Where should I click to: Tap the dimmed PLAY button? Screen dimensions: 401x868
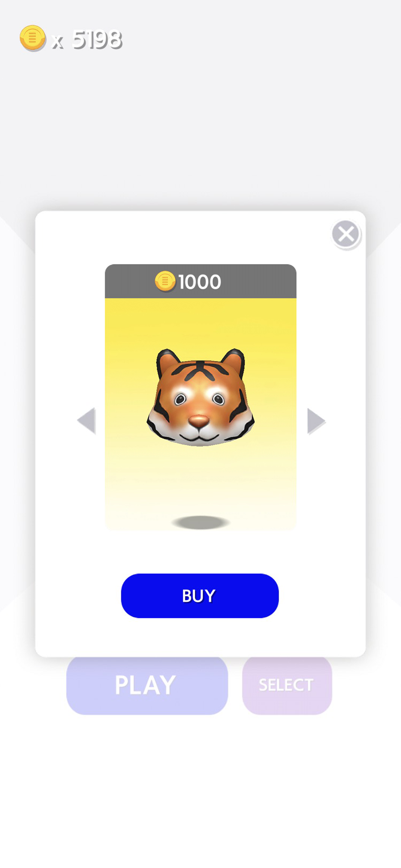coord(147,685)
